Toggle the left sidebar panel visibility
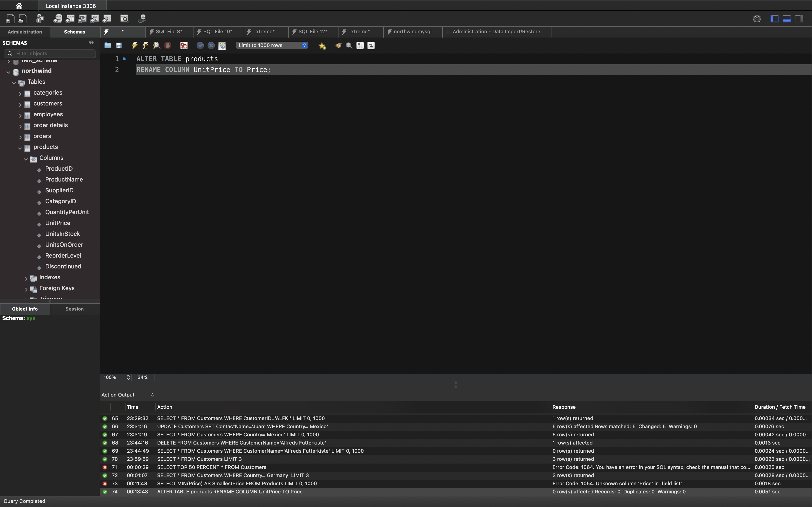812x507 pixels. pyautogui.click(x=774, y=19)
